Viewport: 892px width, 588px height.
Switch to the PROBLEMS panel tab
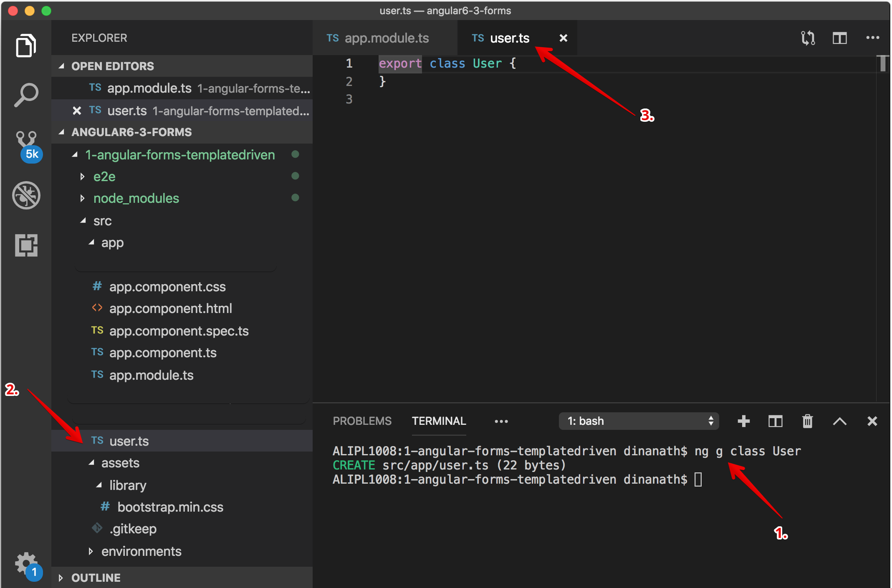[x=362, y=421]
